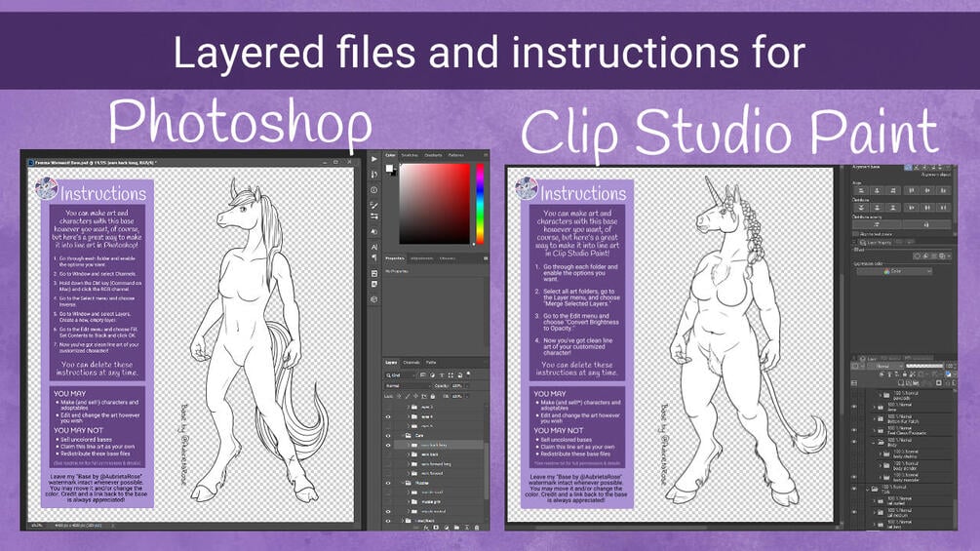This screenshot has width=980, height=551.
Task: Open the Brush Settings panel icon
Action: click(x=373, y=205)
